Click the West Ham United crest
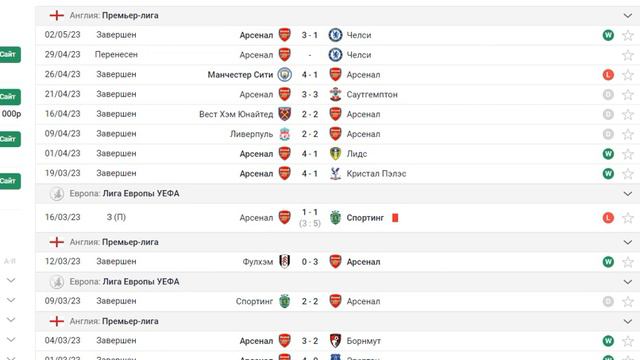The height and width of the screenshot is (360, 640). coord(284,114)
